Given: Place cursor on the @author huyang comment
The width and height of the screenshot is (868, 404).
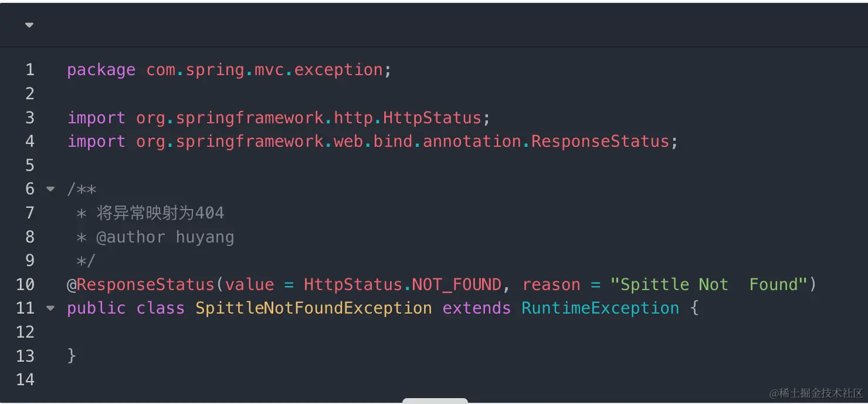Looking at the screenshot, I should (x=165, y=237).
